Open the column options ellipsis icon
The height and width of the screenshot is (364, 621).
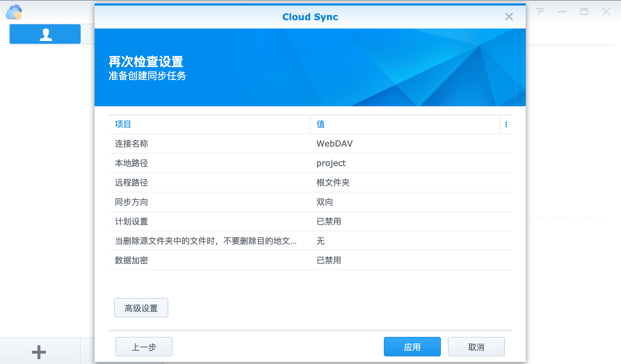tap(506, 124)
